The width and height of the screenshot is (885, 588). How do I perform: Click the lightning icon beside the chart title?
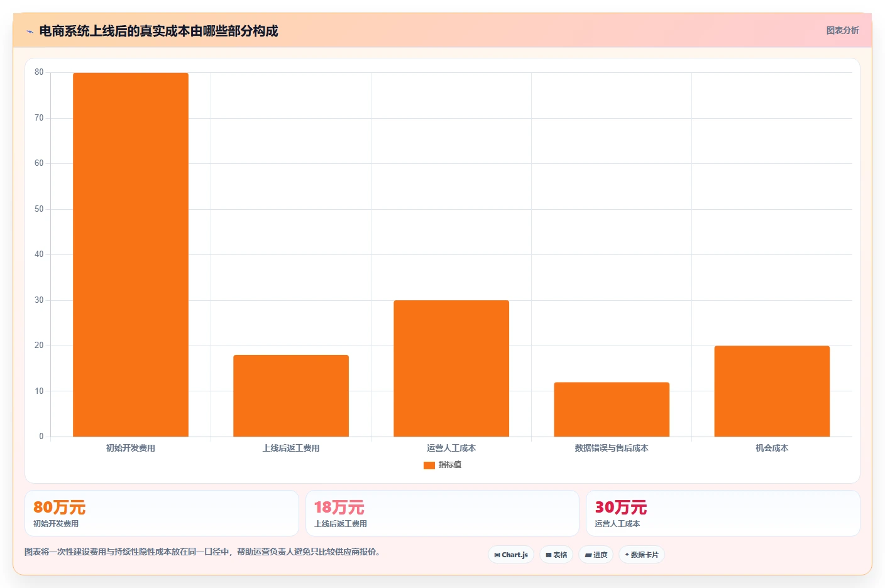[x=30, y=31]
